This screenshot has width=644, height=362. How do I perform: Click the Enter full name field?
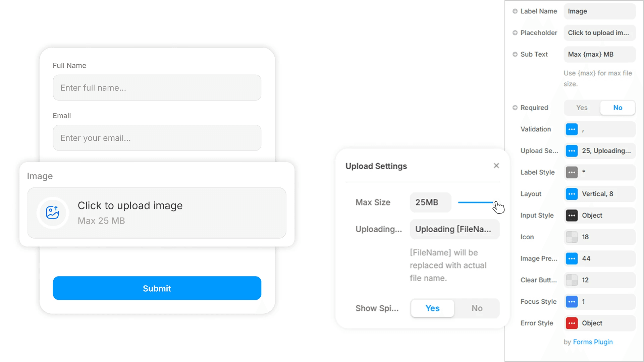point(157,87)
